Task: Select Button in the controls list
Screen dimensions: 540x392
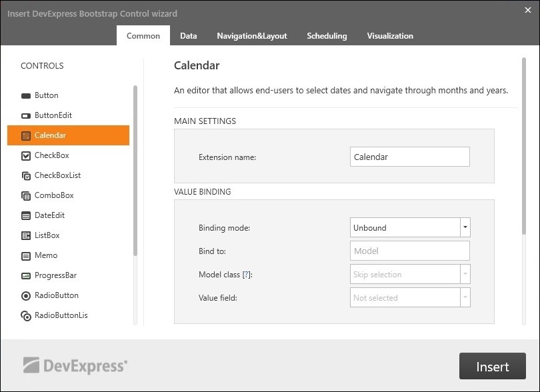Action: (68, 95)
